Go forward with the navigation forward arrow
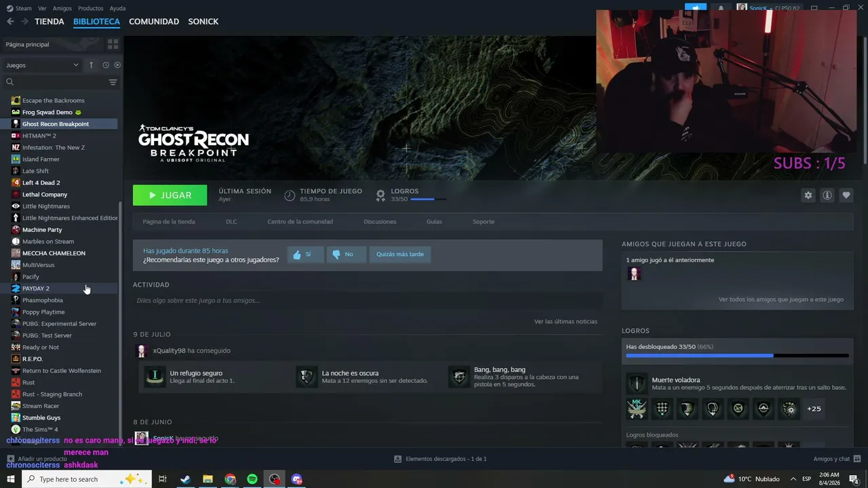 pos(24,22)
